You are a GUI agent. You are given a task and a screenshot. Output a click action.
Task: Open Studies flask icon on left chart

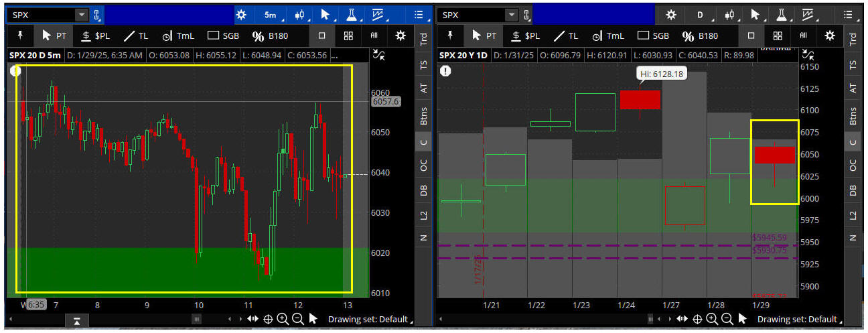click(351, 15)
